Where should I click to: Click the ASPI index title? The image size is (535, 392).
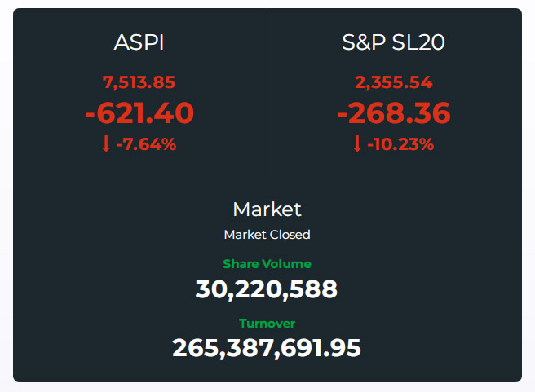[139, 42]
